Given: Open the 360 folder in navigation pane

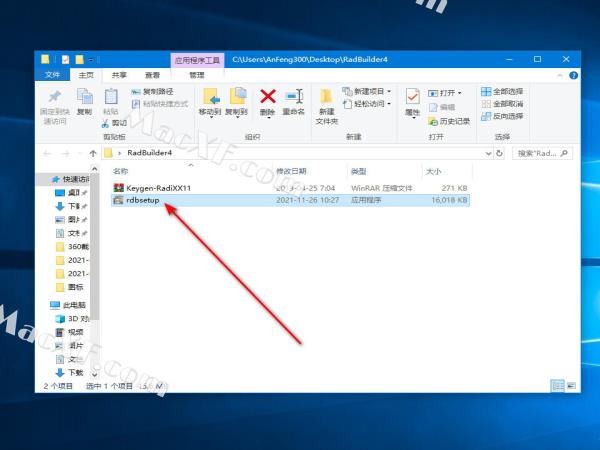Looking at the screenshot, I should [x=72, y=246].
